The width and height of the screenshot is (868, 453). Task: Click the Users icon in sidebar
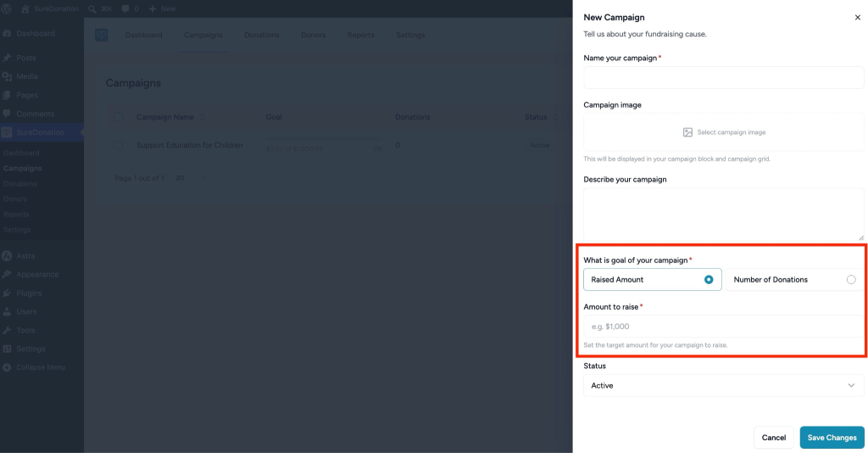tap(7, 311)
